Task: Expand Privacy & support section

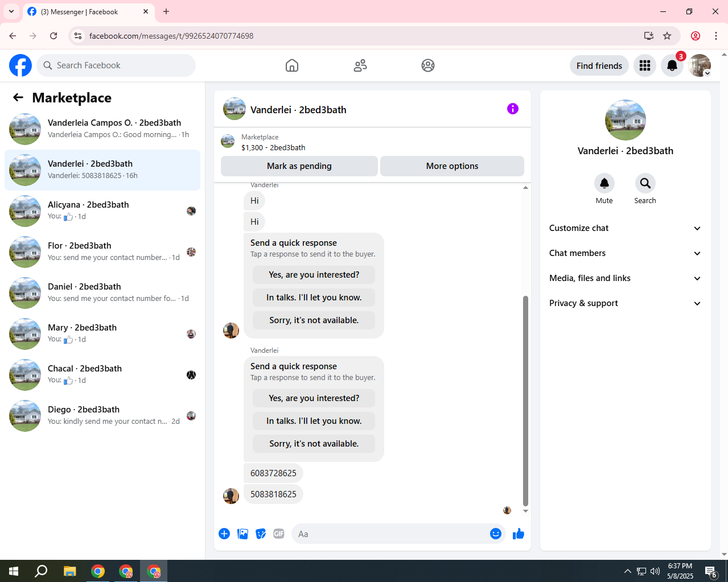Action: (626, 303)
